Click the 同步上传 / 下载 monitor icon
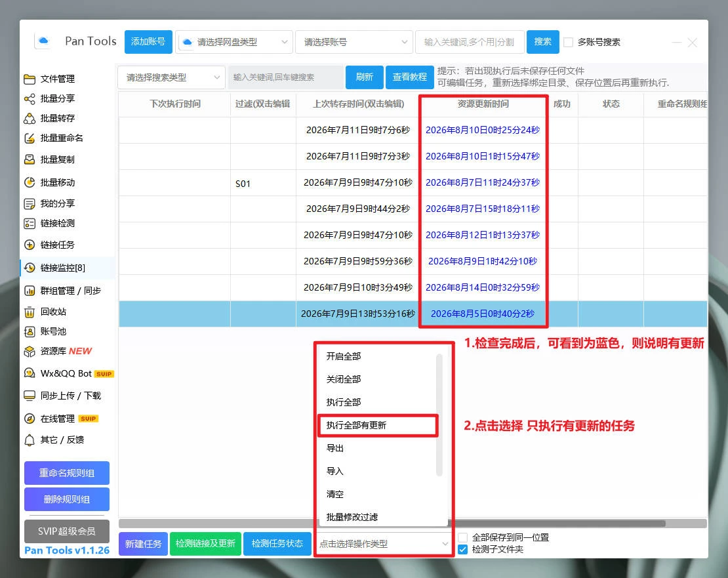This screenshot has width=728, height=578. (30, 396)
